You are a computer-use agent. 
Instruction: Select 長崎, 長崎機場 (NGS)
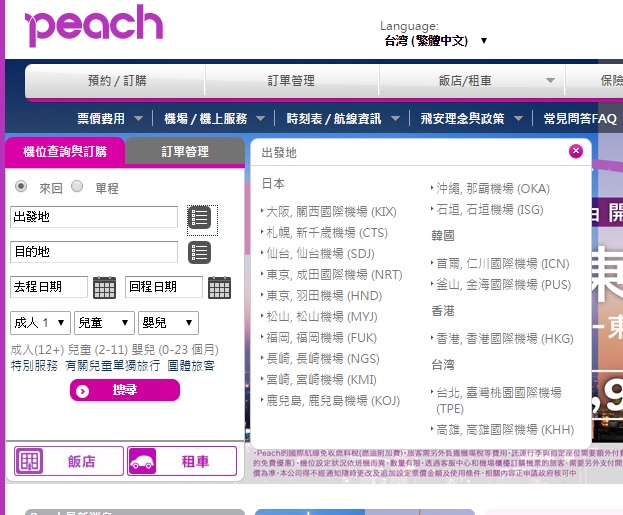(x=323, y=359)
